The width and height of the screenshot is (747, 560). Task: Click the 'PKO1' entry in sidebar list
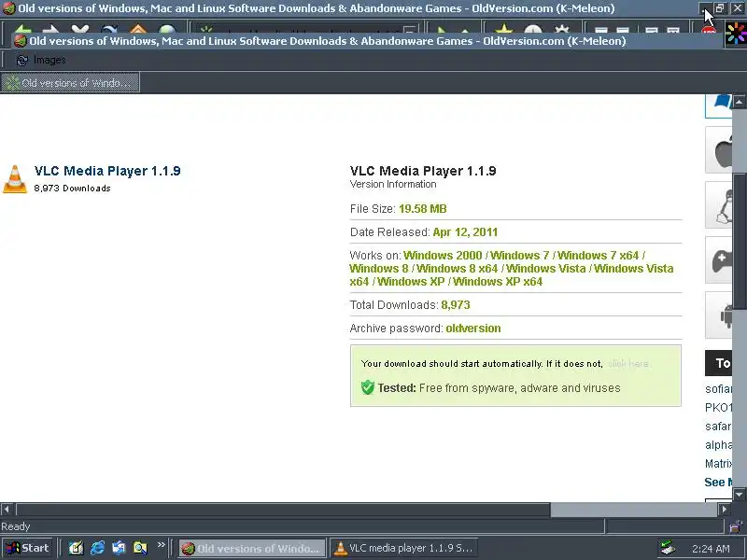pos(718,408)
